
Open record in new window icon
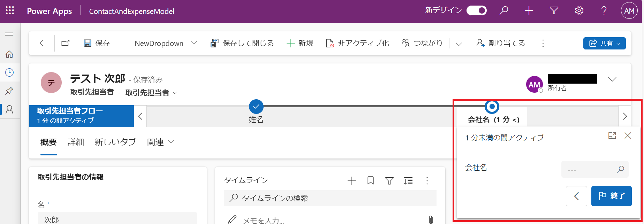[x=66, y=43]
